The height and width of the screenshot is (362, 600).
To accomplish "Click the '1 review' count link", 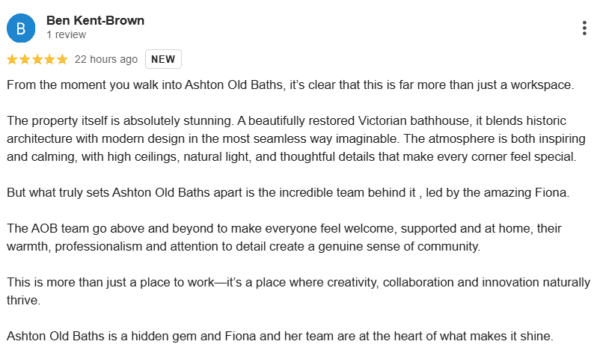I will tap(66, 34).
